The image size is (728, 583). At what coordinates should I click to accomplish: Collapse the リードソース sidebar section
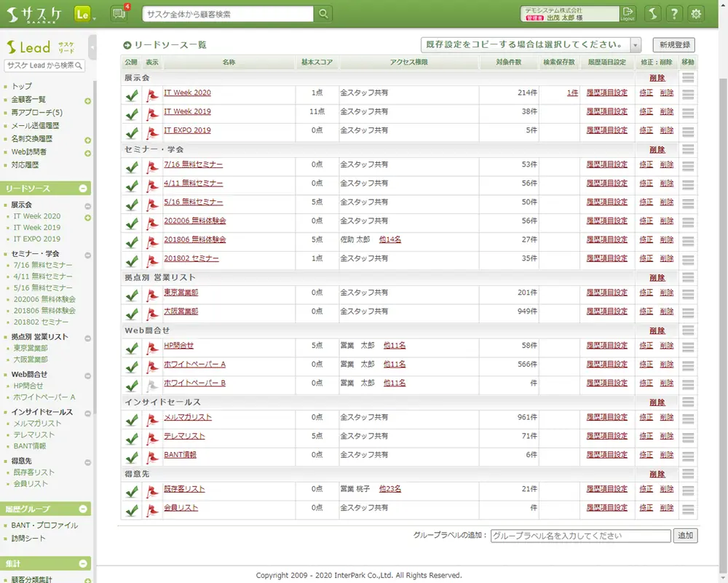click(84, 189)
